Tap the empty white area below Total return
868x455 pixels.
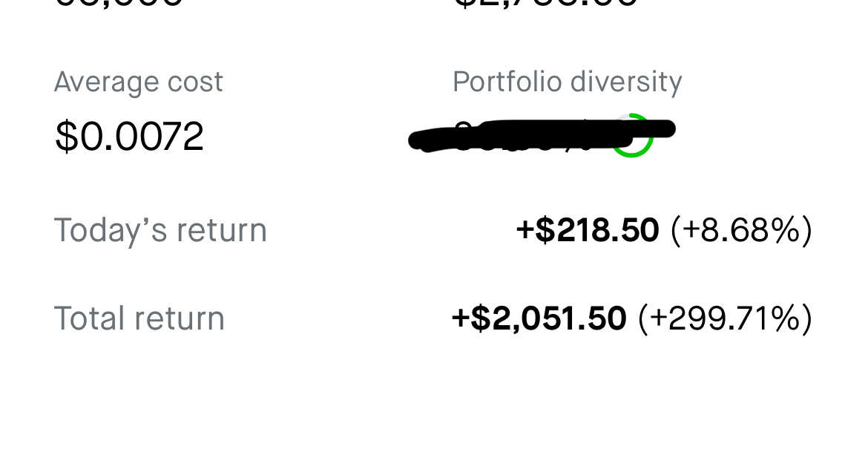pyautogui.click(x=434, y=399)
